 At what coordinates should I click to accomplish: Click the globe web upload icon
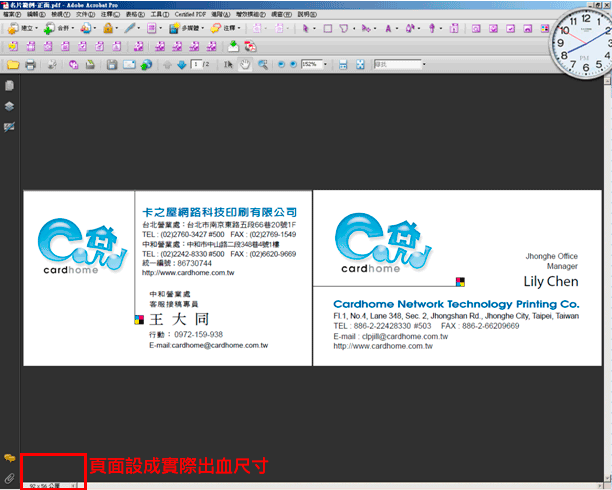(x=146, y=64)
